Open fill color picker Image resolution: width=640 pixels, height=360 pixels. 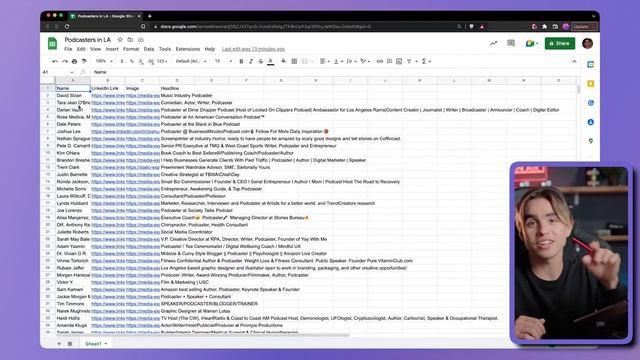click(x=284, y=61)
